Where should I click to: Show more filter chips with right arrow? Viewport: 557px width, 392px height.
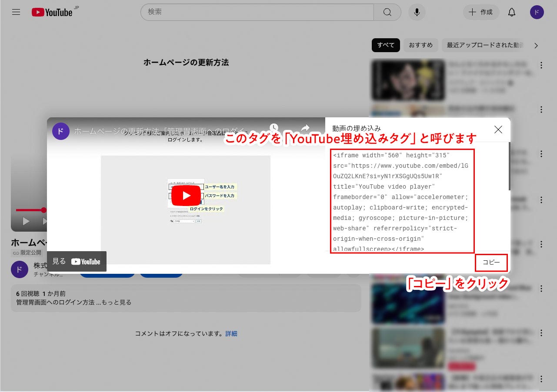pyautogui.click(x=536, y=45)
